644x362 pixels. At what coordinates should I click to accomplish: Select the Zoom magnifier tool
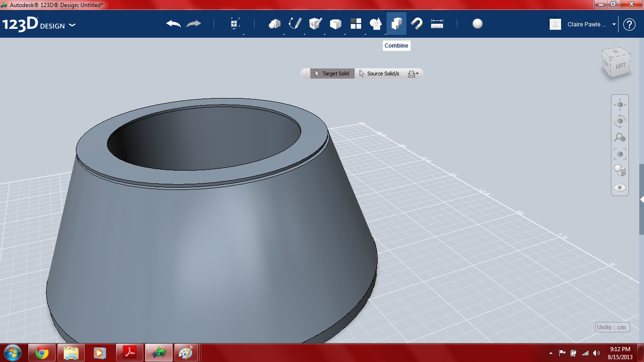pyautogui.click(x=620, y=138)
